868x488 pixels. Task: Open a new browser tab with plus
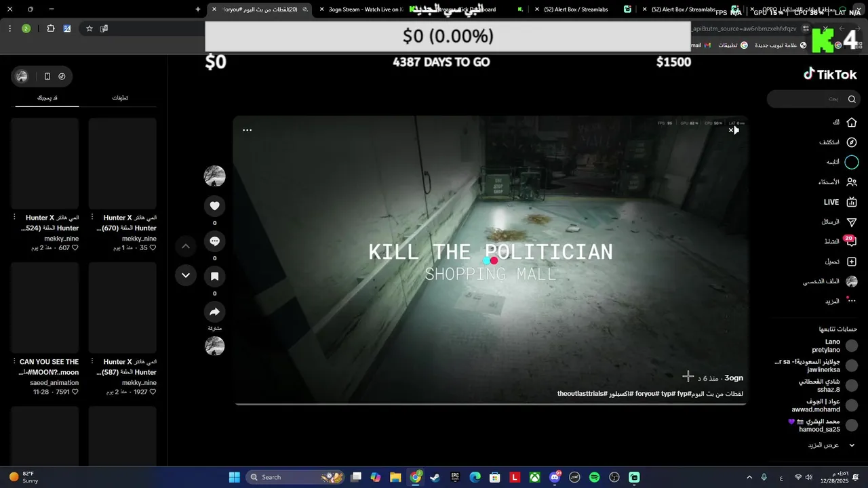198,9
